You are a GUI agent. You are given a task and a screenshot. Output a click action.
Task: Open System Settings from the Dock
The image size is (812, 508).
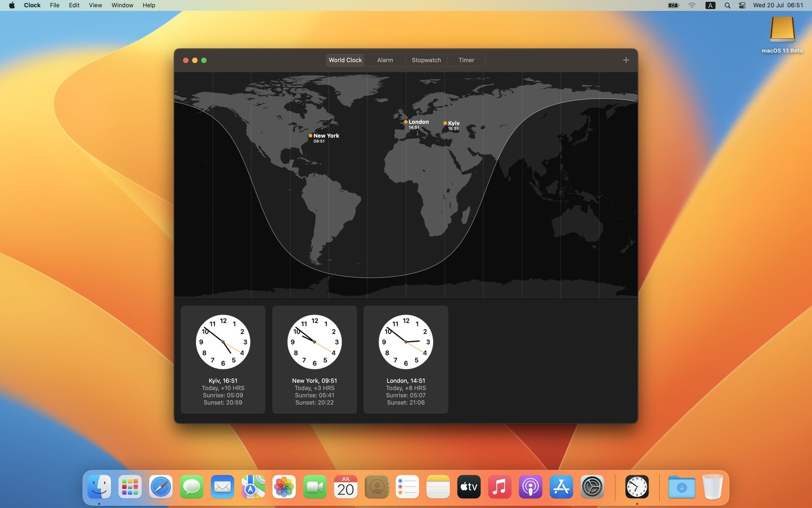click(x=592, y=487)
